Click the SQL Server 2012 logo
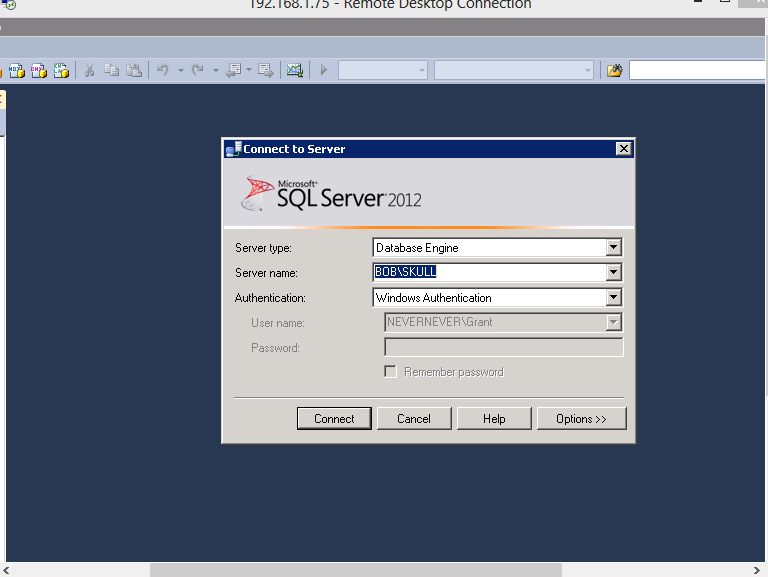Screen dimensions: 768x577 [332, 194]
